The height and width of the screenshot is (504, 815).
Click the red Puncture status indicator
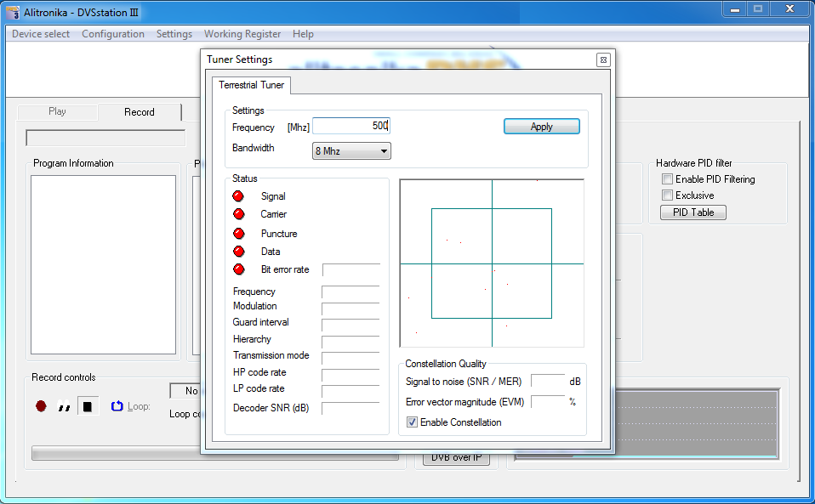click(x=238, y=234)
